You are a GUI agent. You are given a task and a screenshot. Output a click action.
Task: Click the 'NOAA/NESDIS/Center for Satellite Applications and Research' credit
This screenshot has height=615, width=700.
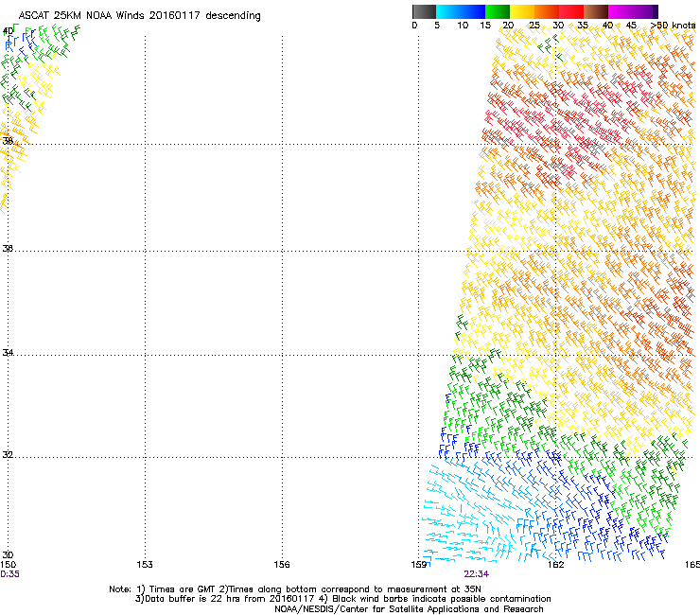point(409,609)
